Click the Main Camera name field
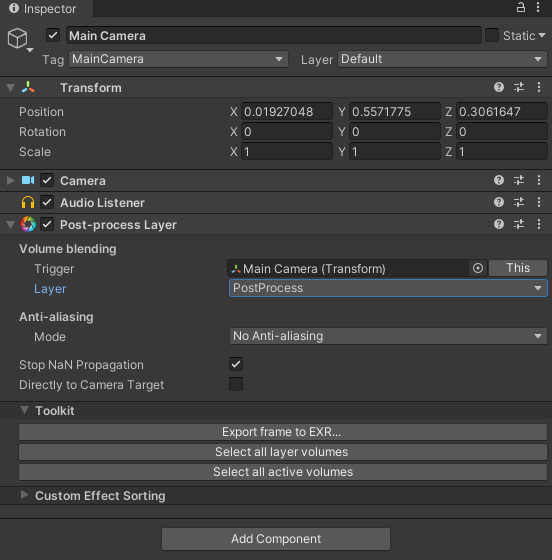552x560 pixels. (274, 35)
